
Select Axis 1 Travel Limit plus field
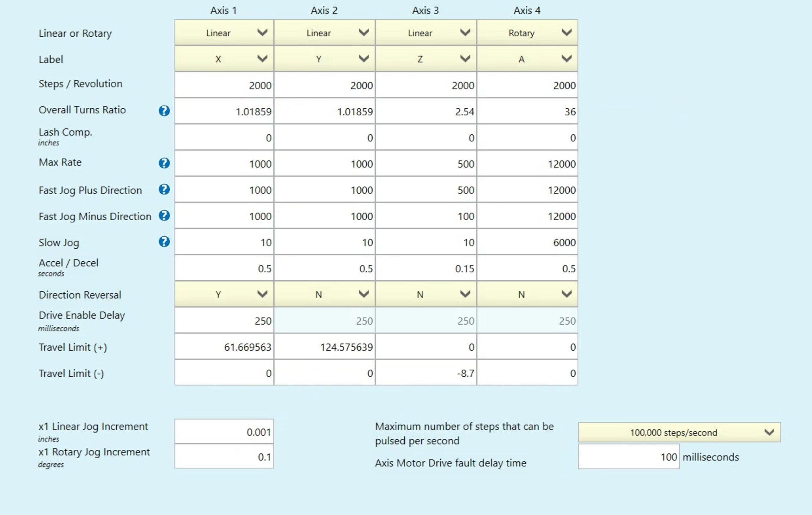click(x=224, y=347)
